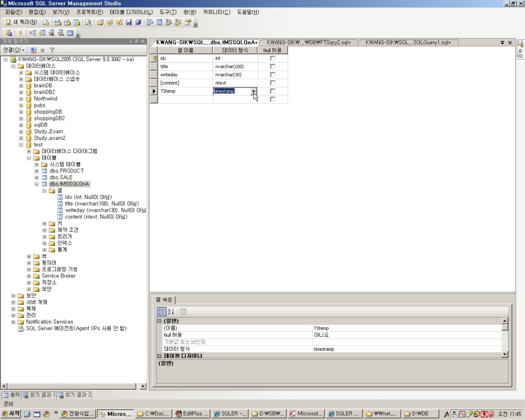
Task: Collapse the (일반) properties category
Action: [x=160, y=321]
